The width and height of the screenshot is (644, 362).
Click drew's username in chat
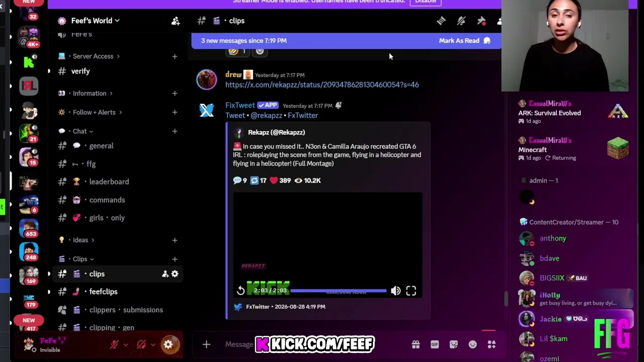233,74
